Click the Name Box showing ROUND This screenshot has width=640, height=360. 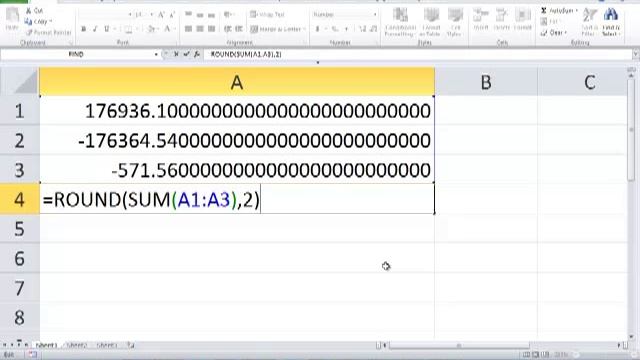coord(76,54)
